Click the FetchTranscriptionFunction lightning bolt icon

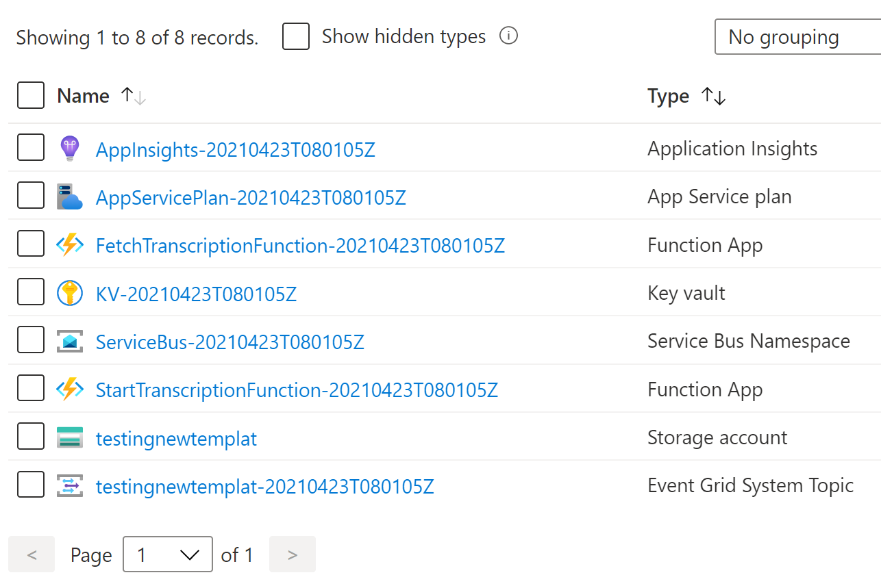69,245
